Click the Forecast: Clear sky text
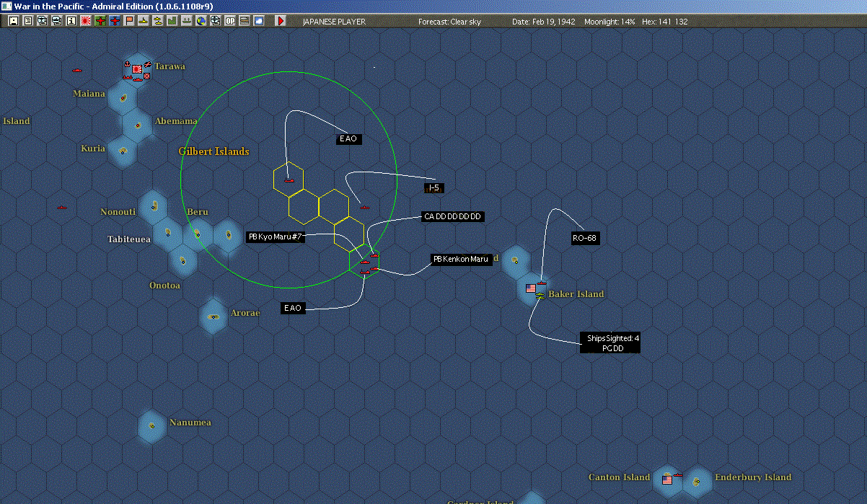 (449, 22)
